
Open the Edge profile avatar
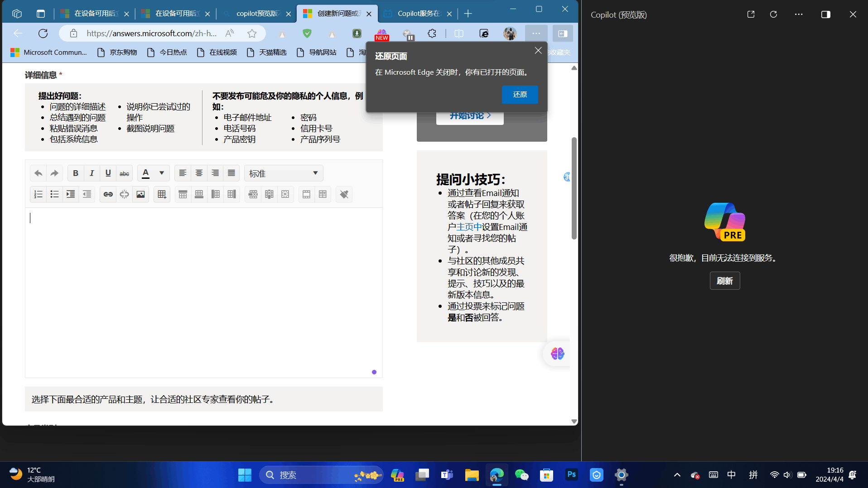click(510, 33)
